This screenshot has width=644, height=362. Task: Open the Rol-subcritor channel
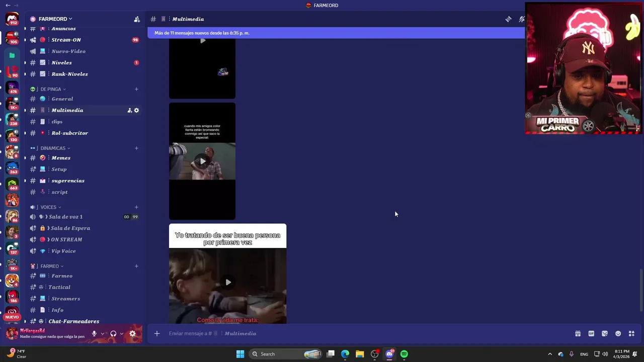[x=84, y=133]
